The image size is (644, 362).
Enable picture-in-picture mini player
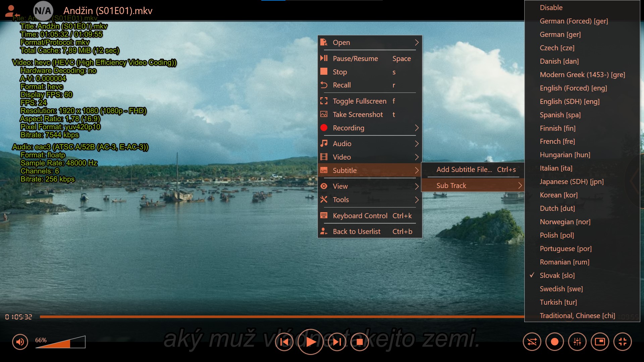point(600,342)
